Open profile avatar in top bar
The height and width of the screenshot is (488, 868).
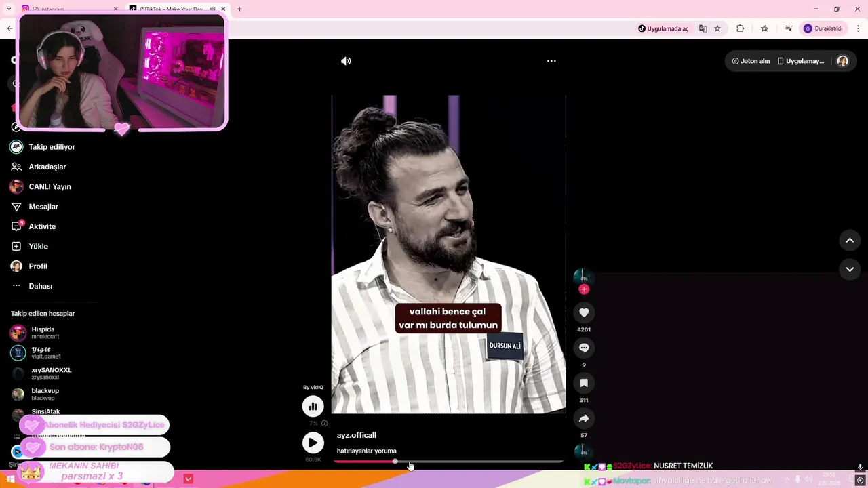(842, 61)
